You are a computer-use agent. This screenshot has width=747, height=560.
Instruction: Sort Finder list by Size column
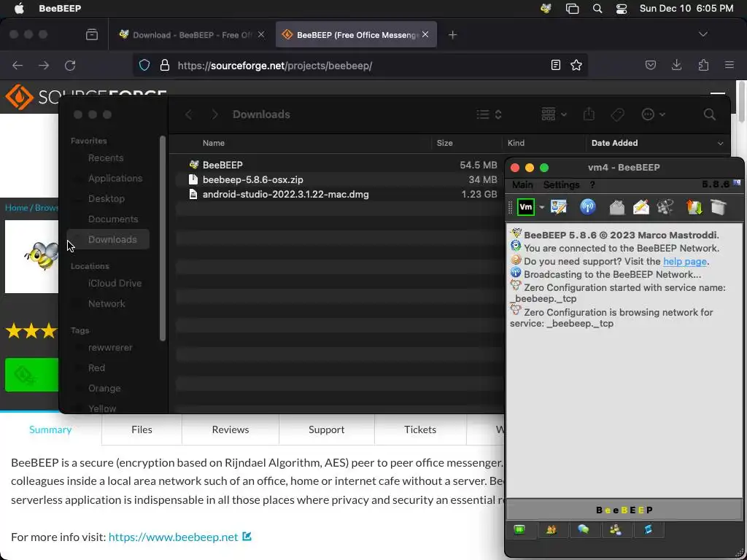point(444,143)
